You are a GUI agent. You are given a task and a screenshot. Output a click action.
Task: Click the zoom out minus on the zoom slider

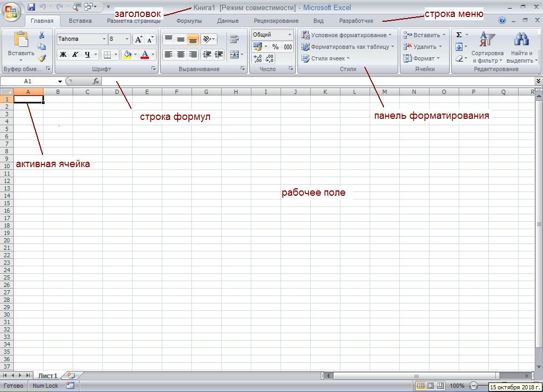tap(474, 386)
